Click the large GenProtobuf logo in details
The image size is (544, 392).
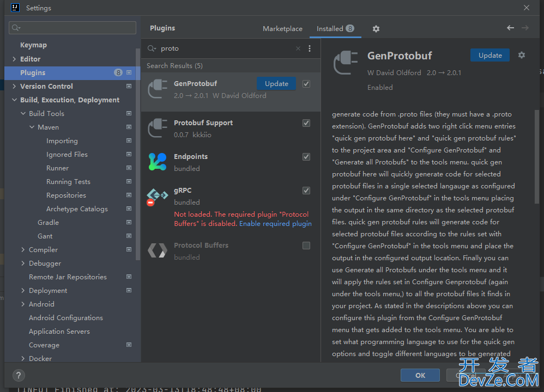pyautogui.click(x=346, y=63)
